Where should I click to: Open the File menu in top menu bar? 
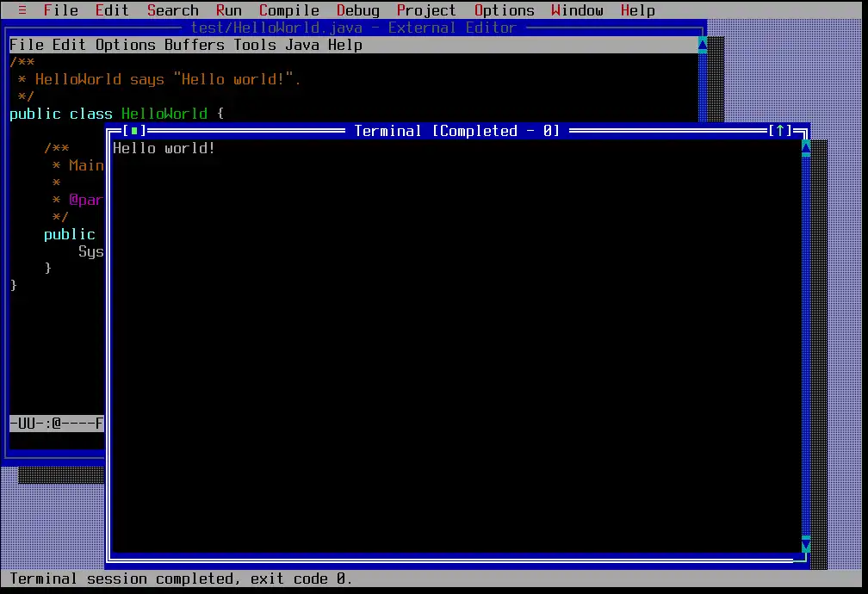point(60,10)
